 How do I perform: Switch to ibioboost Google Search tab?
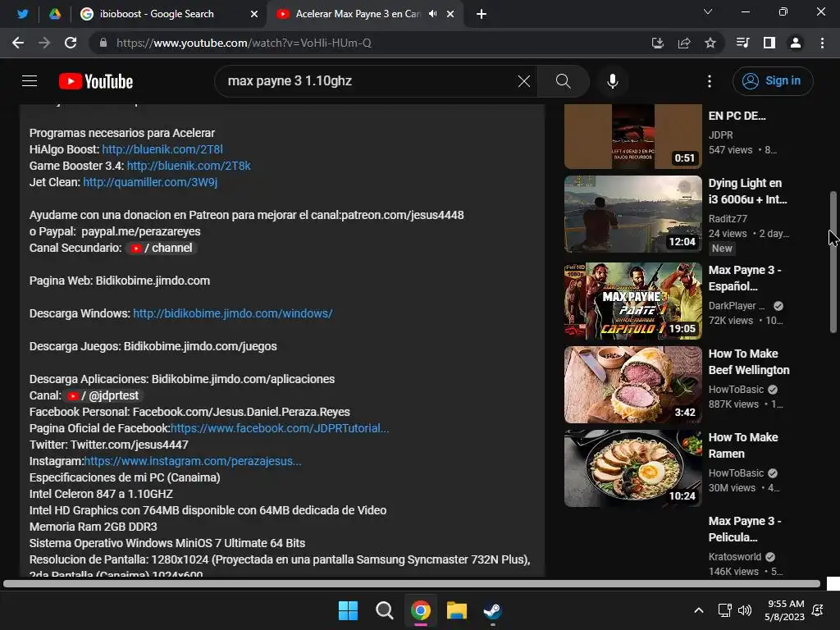157,14
